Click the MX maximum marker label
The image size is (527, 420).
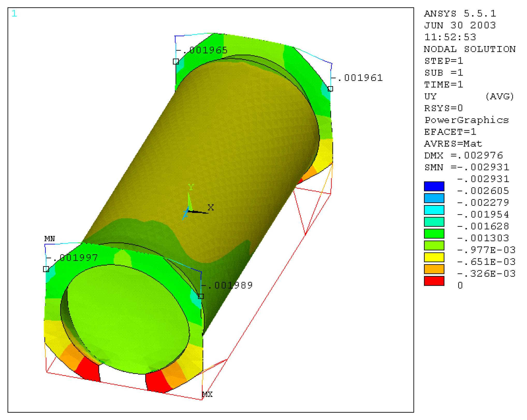click(207, 394)
